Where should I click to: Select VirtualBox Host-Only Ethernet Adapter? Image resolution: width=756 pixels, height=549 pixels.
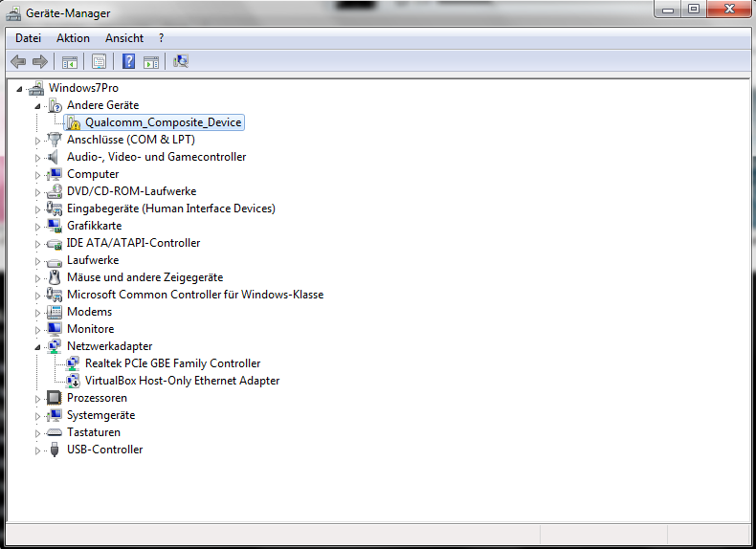click(x=182, y=381)
